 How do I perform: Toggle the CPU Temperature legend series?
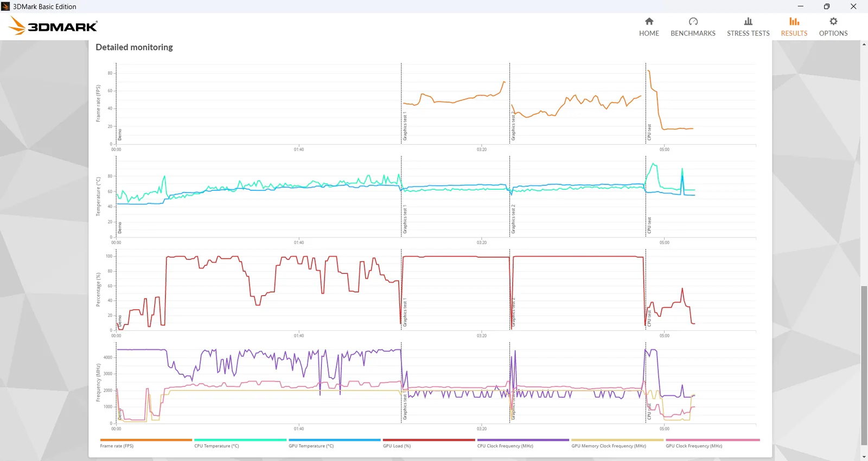[x=240, y=443]
